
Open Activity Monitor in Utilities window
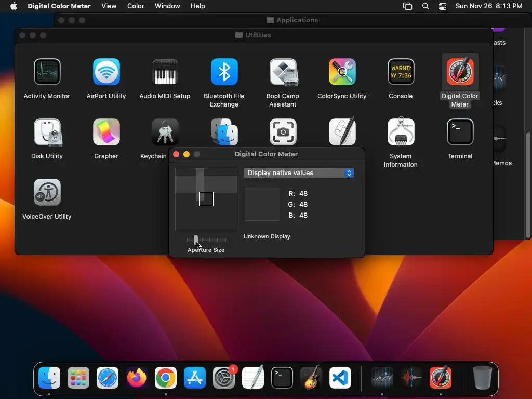(x=47, y=72)
